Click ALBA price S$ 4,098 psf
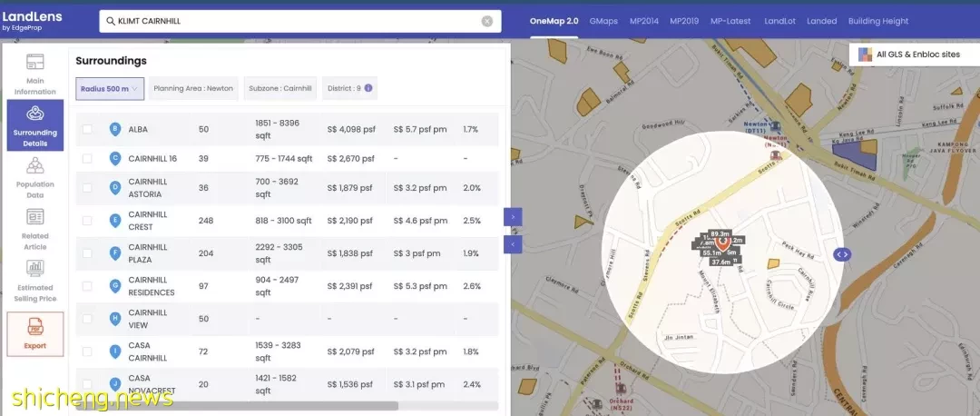Viewport: 980px width, 416px height. [x=351, y=130]
